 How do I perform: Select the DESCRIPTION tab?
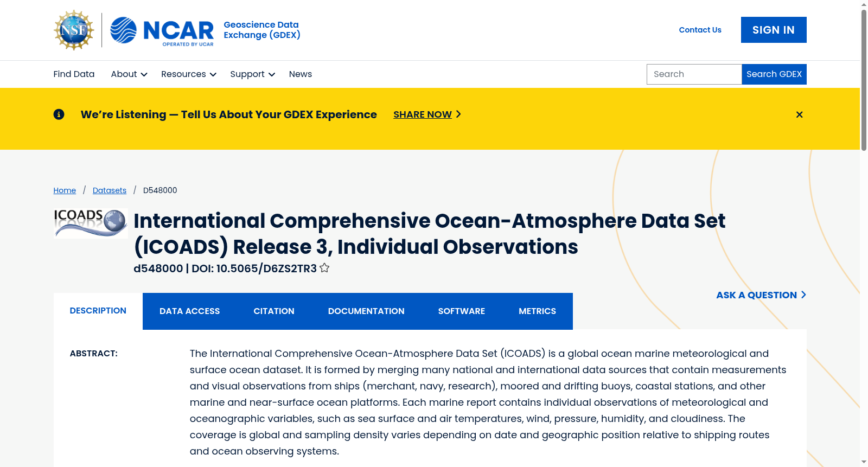coord(98,311)
